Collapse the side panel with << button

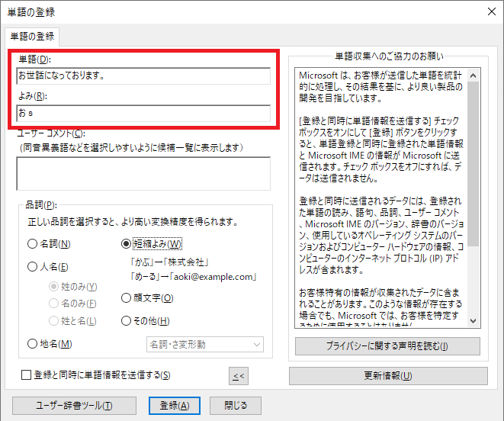[239, 376]
